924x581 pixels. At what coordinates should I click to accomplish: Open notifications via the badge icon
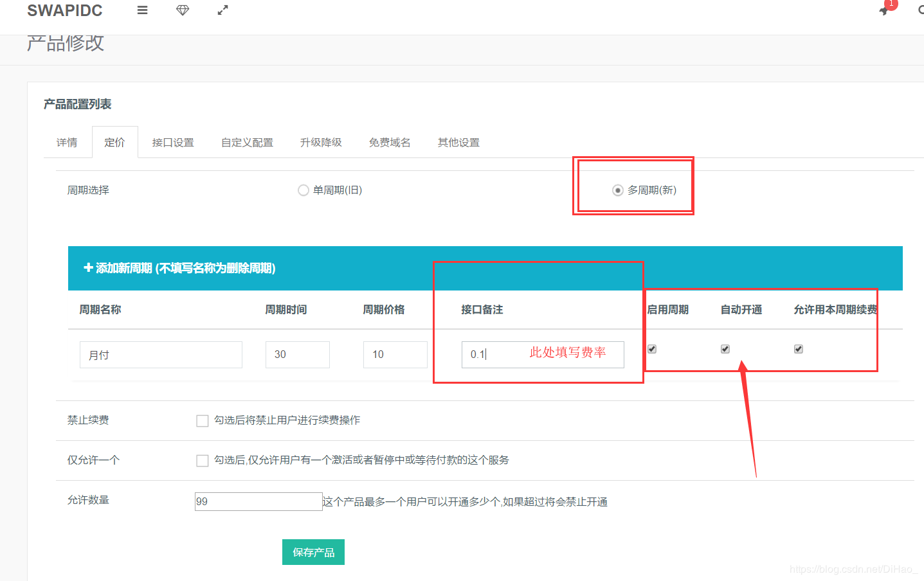[883, 11]
